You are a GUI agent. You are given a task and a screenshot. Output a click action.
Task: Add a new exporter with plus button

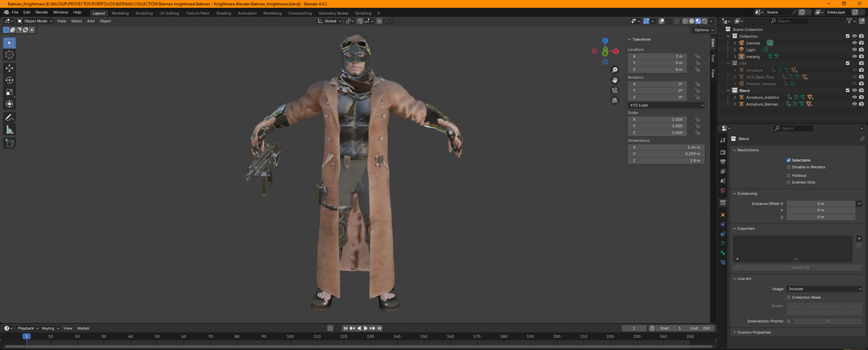click(859, 239)
